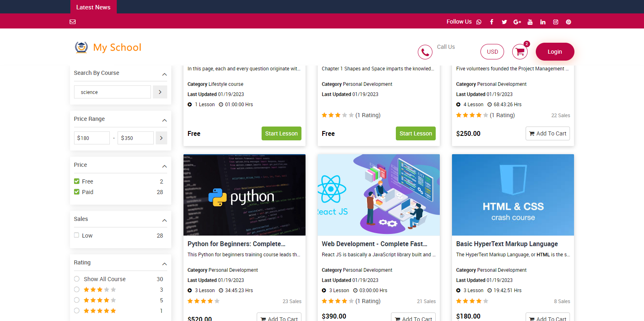Open the Latest News tab
This screenshot has width=644, height=321.
(x=93, y=7)
